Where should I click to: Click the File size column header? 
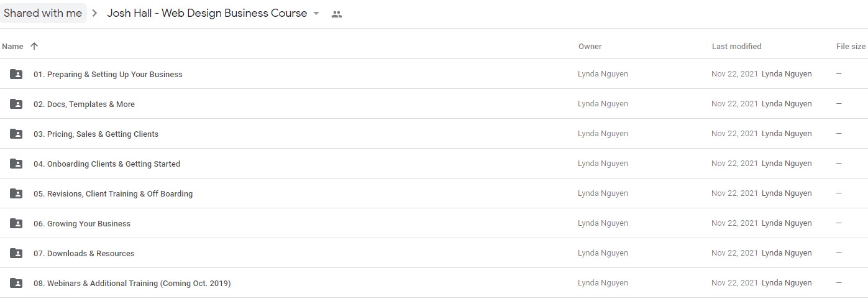click(x=851, y=46)
